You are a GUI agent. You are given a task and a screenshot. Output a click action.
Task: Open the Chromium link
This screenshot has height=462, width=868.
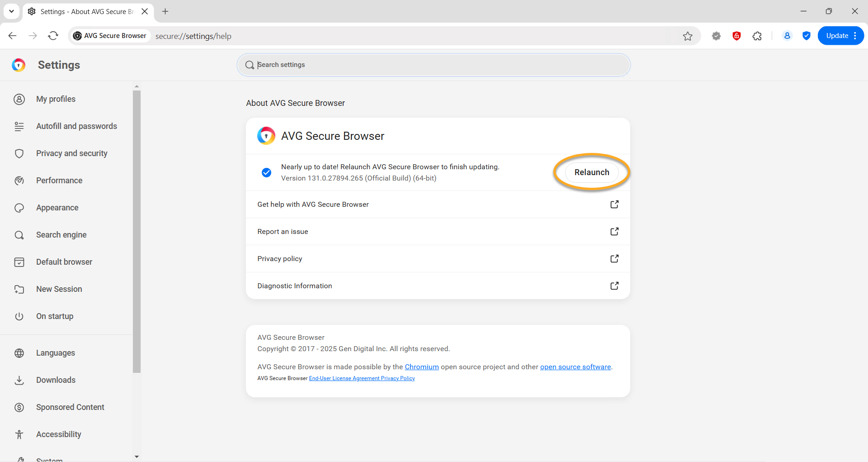point(421,367)
